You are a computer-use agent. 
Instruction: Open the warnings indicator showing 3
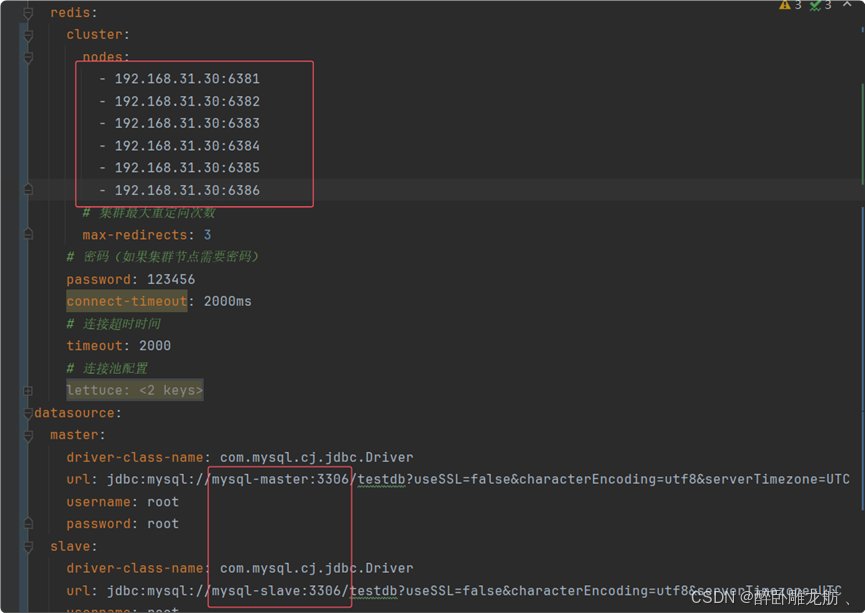(x=790, y=5)
